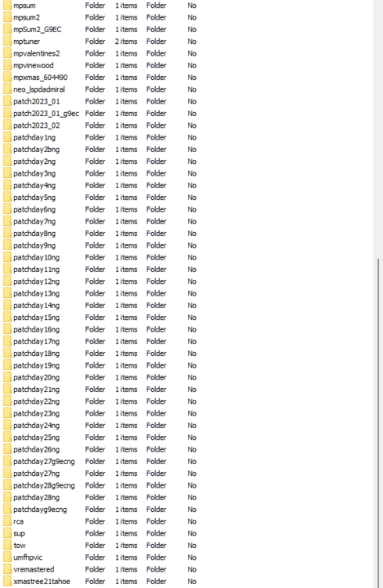Select the patchday24ng folder name

(36, 426)
